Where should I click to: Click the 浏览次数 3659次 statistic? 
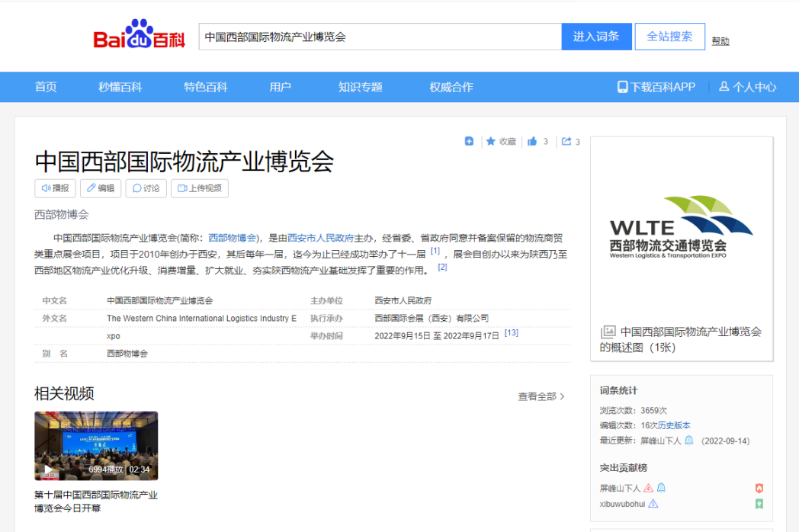coord(634,410)
